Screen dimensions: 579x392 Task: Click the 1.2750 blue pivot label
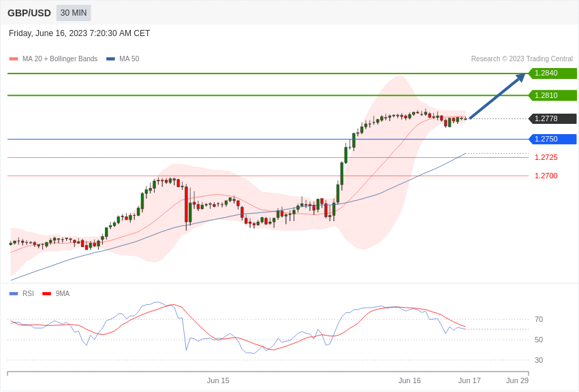(553, 139)
